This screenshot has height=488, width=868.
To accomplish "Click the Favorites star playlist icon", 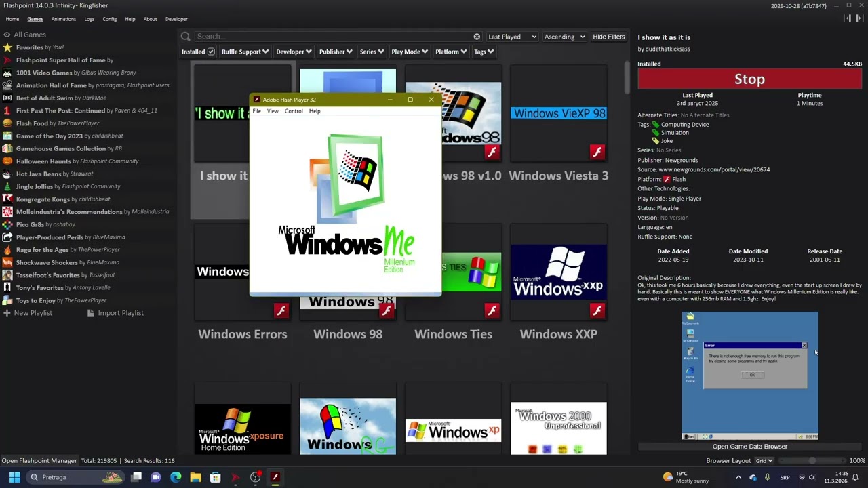I will 7,47.
